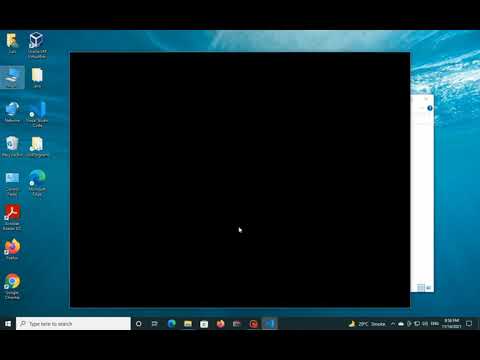This screenshot has width=480, height=360.
Task: Open Firefox from the taskbar
Action: 220,323
